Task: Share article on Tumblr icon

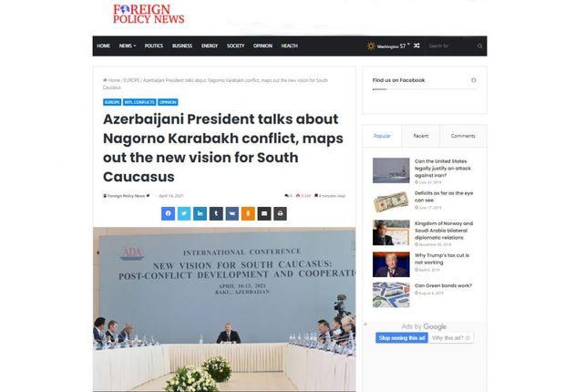Action: pyautogui.click(x=216, y=214)
